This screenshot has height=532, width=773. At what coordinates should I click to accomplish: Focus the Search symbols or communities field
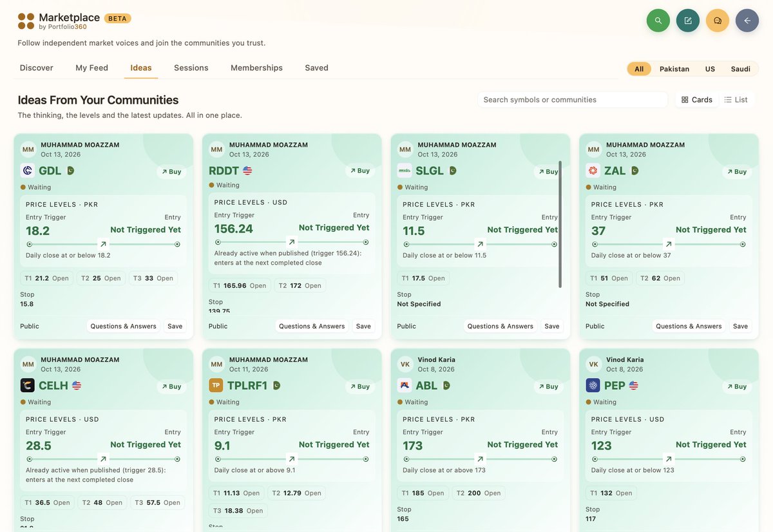573,100
